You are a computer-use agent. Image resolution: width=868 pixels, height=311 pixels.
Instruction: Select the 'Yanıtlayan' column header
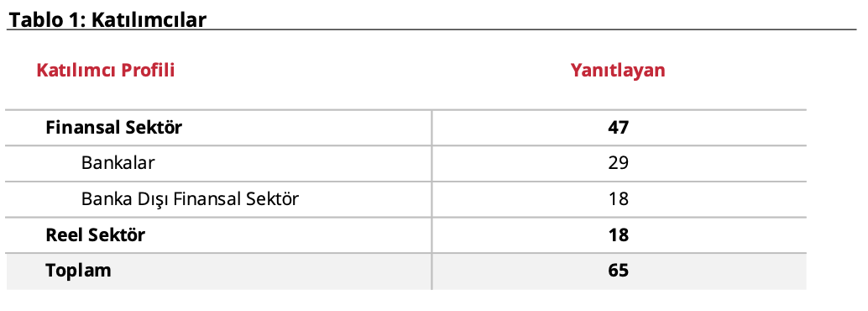(618, 71)
